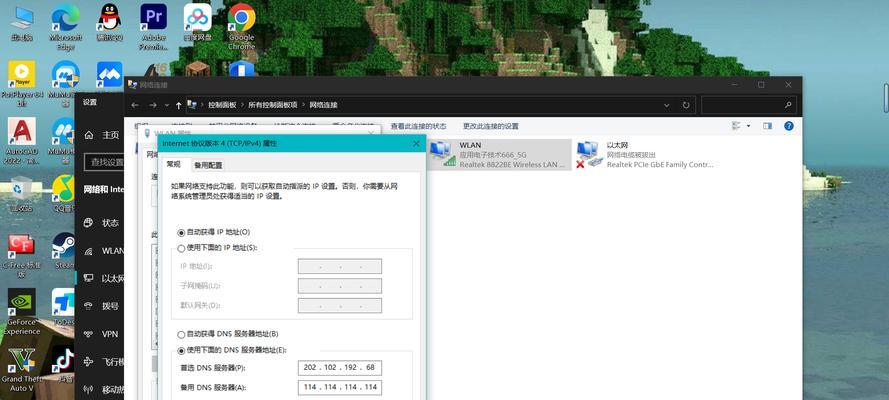Viewport: 889px width, 400px height.
Task: Select 自动获得 IP 地址 radio button
Action: coord(181,232)
